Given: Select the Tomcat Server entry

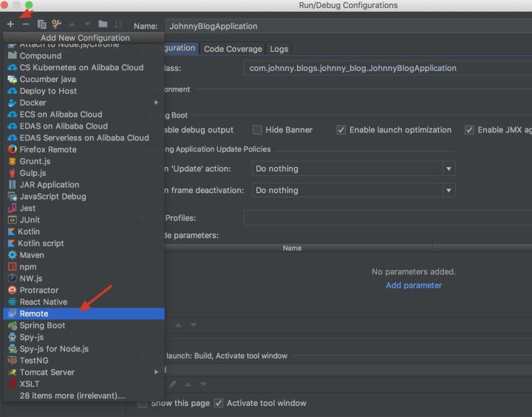Looking at the screenshot, I should [83, 372].
